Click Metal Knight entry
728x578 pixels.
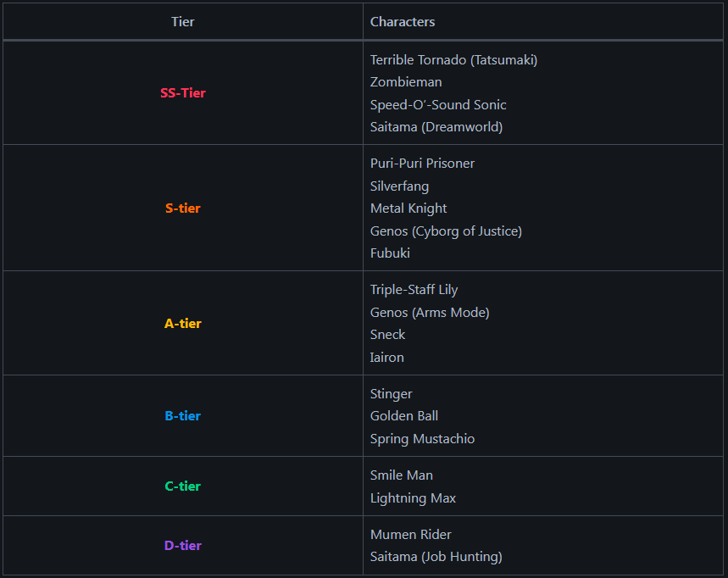(408, 208)
